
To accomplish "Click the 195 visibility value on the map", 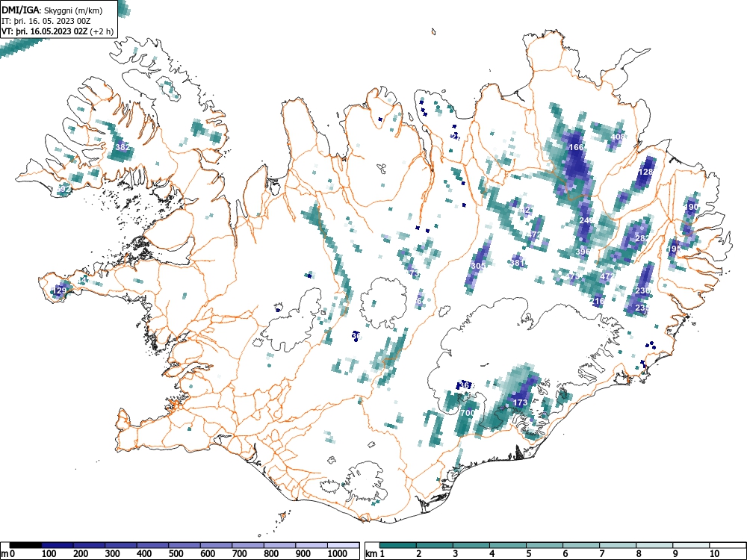I will 674,249.
